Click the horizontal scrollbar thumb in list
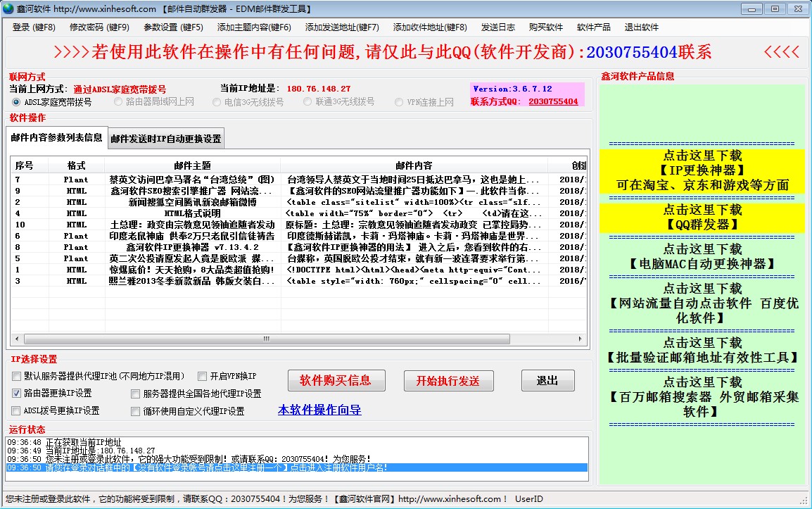Viewport: 812px width, 509px height. 267,339
